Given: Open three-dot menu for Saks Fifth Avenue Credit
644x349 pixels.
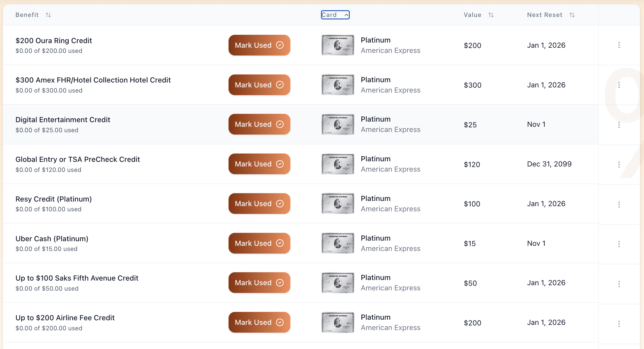Looking at the screenshot, I should coord(619,284).
